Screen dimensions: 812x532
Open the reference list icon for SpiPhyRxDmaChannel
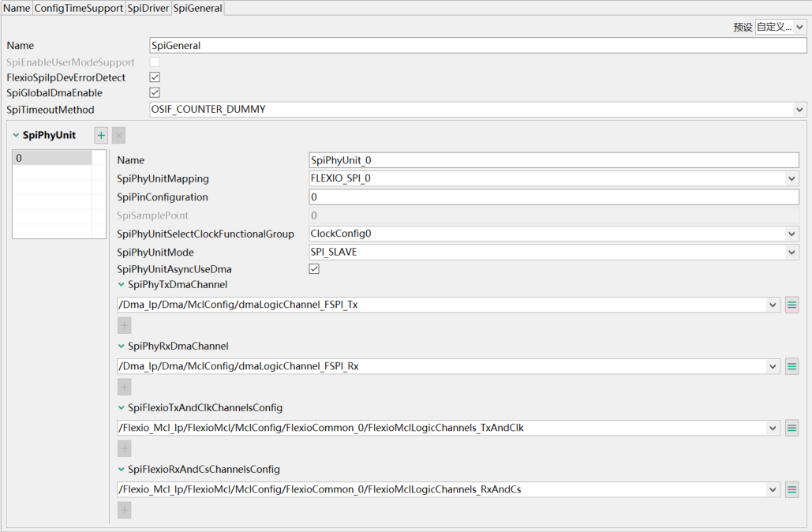[x=791, y=365]
